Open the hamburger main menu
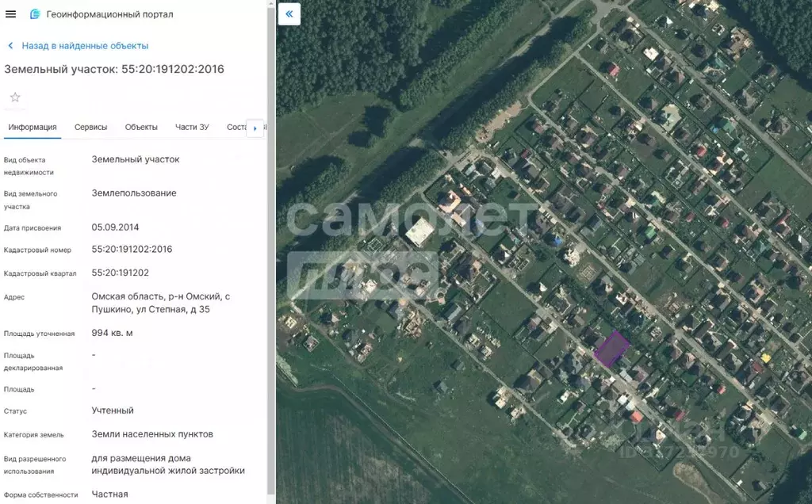This screenshot has height=504, width=812. click(11, 14)
